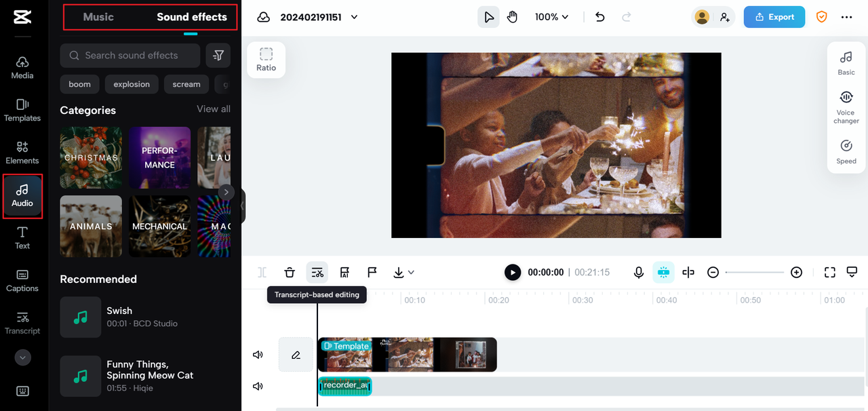Open the Mechanical category

159,227
